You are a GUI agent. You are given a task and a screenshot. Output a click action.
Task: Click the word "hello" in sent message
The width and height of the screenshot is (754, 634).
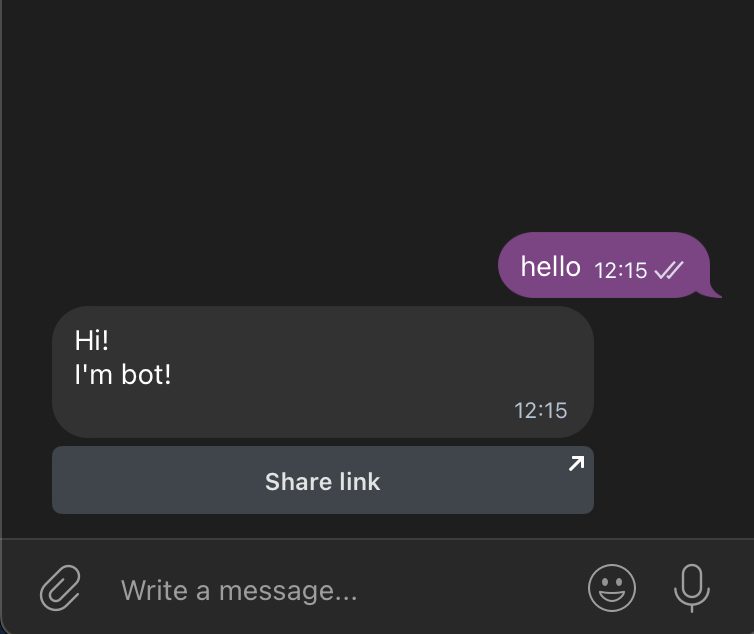coord(550,266)
